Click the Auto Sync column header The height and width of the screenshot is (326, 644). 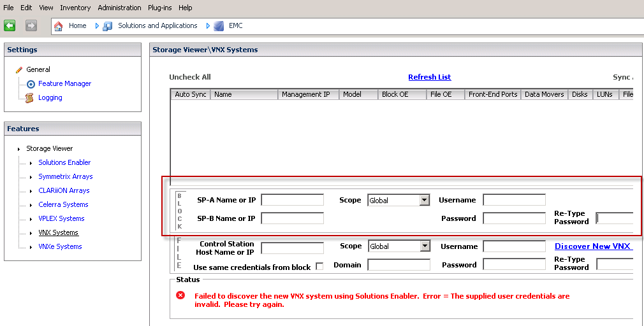191,94
